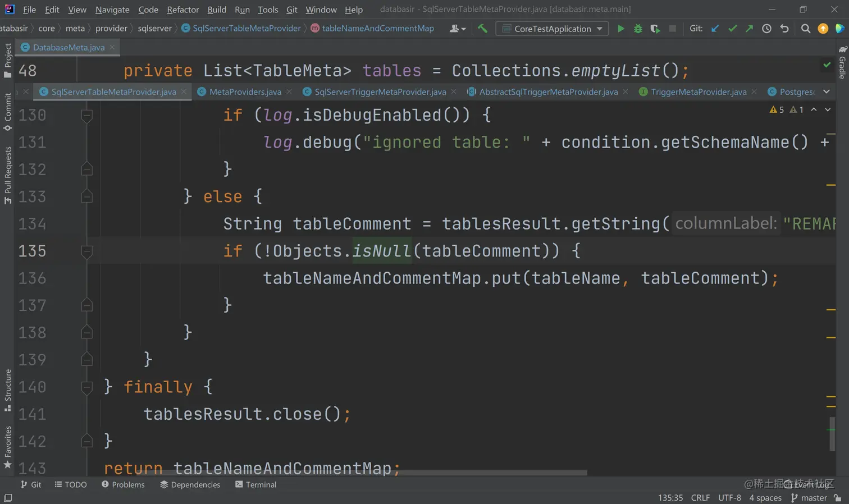
Task: Toggle the Terminal tool window
Action: (x=255, y=484)
